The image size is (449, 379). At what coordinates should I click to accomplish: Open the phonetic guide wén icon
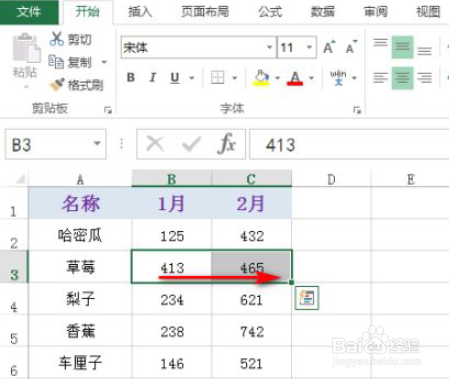coord(338,78)
